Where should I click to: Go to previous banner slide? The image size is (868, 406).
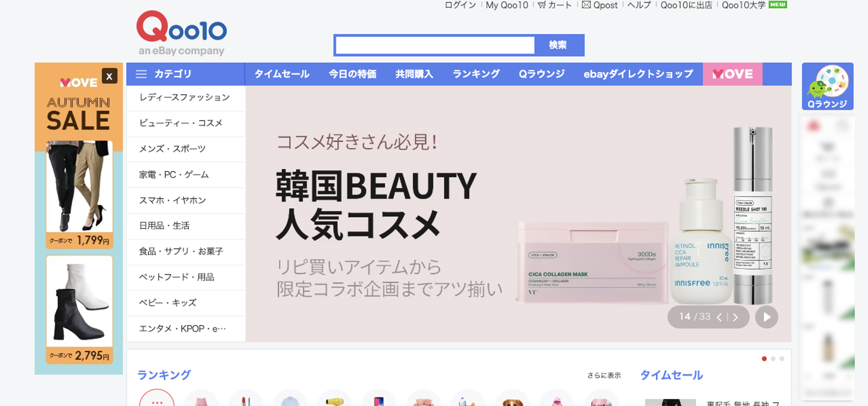[719, 317]
